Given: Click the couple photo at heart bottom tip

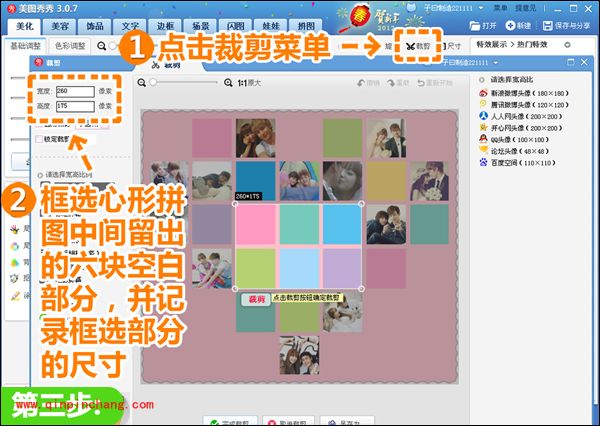Looking at the screenshot, I should pos(299,355).
